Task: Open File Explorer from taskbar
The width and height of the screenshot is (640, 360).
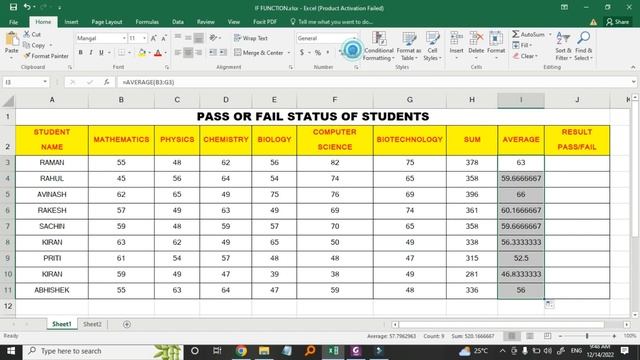Action: 264,351
